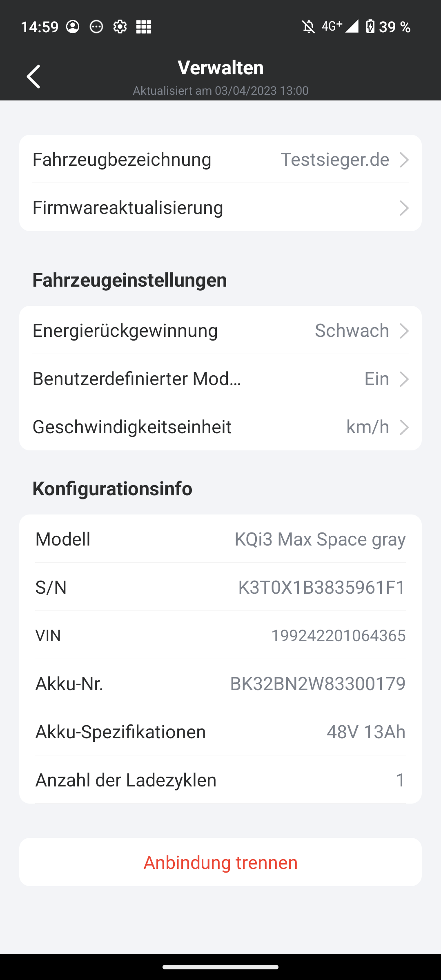Tap the chat bubble status icon
Image resolution: width=441 pixels, height=980 pixels.
click(96, 27)
